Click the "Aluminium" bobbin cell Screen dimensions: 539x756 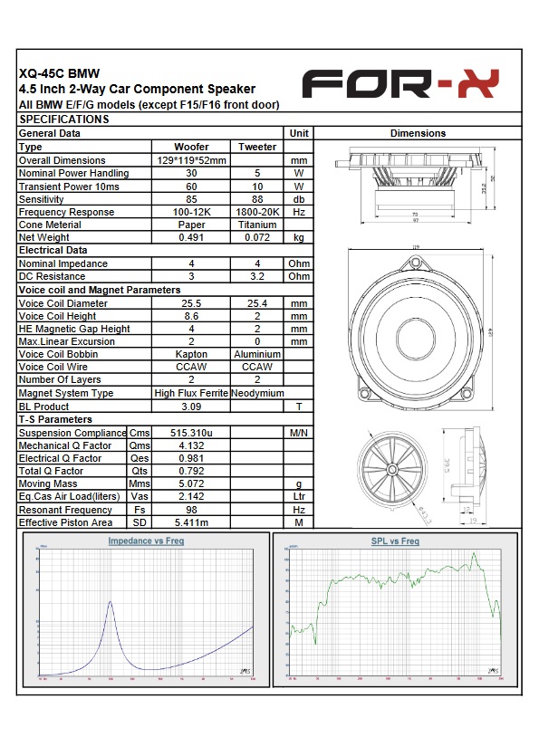[x=257, y=354]
